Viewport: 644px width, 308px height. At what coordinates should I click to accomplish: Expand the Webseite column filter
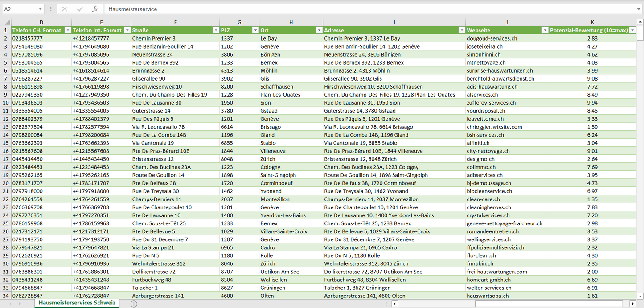545,30
